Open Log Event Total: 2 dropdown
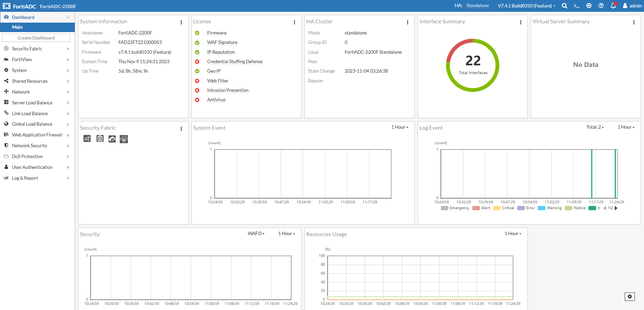Viewport: 644px width, 310px height. 595,127
